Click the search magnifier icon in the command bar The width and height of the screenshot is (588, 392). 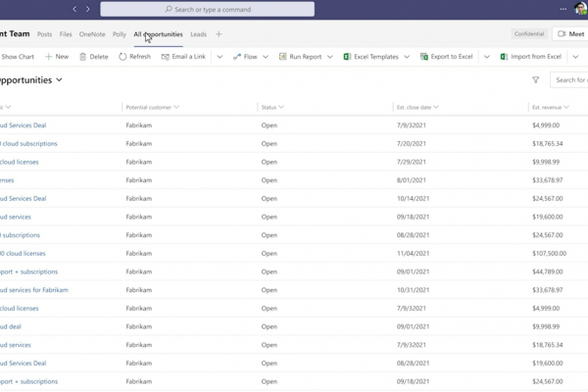169,9
